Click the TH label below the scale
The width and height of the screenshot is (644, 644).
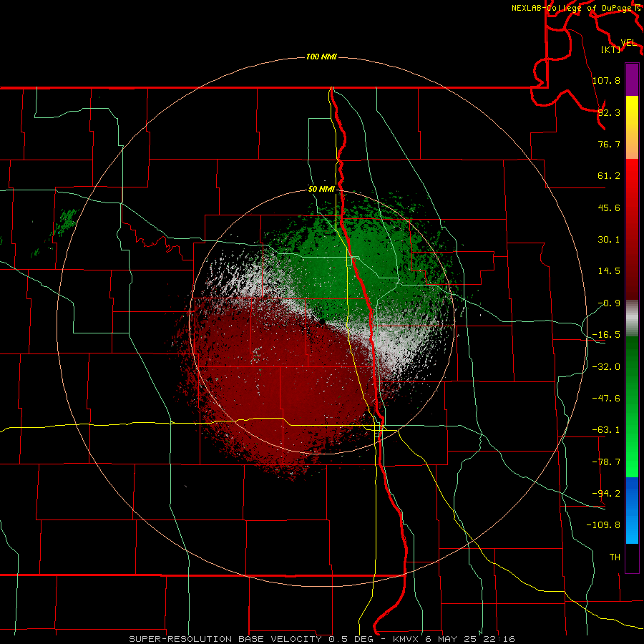[615, 557]
